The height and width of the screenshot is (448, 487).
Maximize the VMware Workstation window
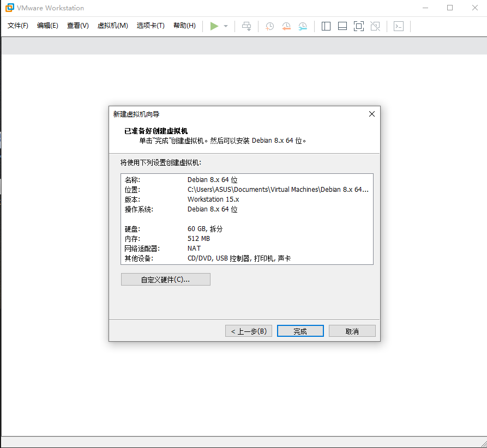tap(450, 8)
